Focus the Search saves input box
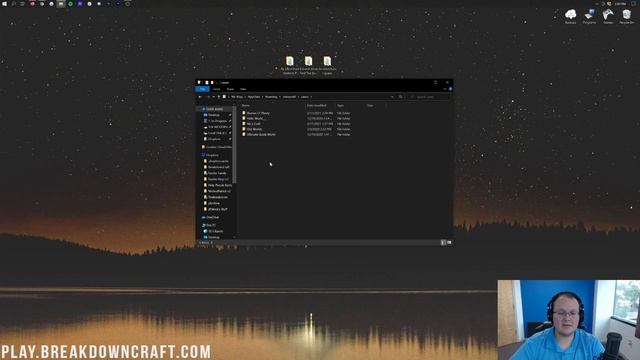The height and width of the screenshot is (360, 640). pos(429,97)
